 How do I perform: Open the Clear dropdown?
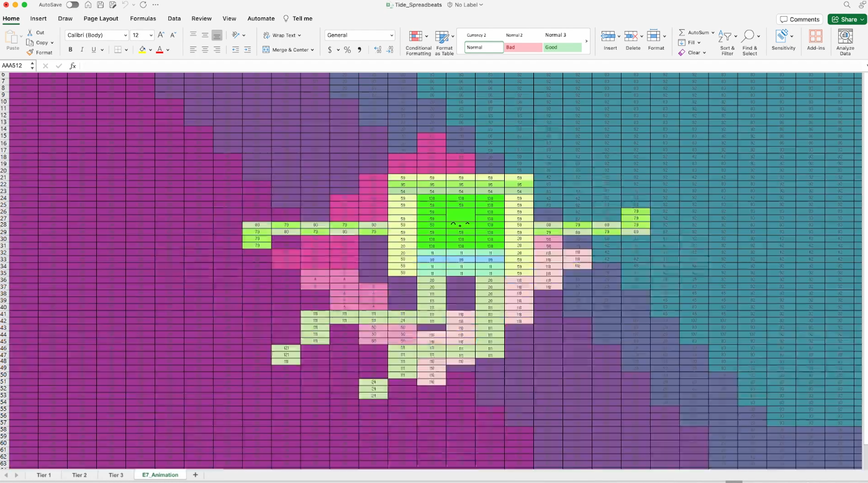coord(692,53)
